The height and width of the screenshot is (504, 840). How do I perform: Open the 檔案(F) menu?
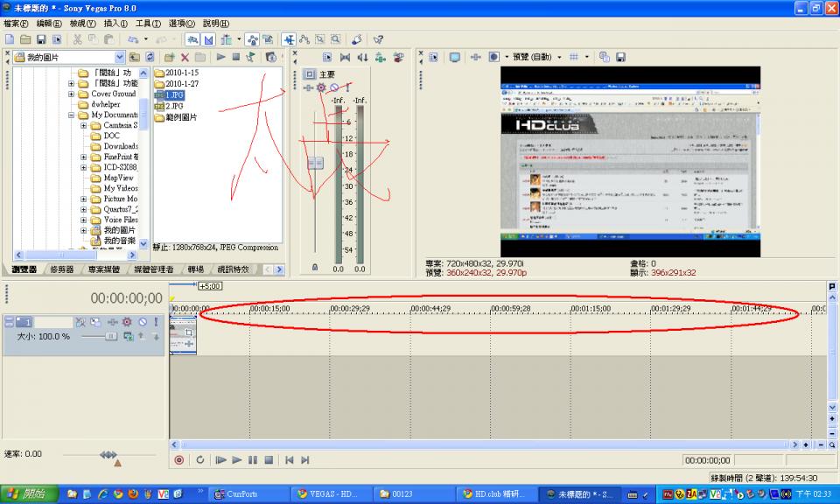click(x=16, y=24)
